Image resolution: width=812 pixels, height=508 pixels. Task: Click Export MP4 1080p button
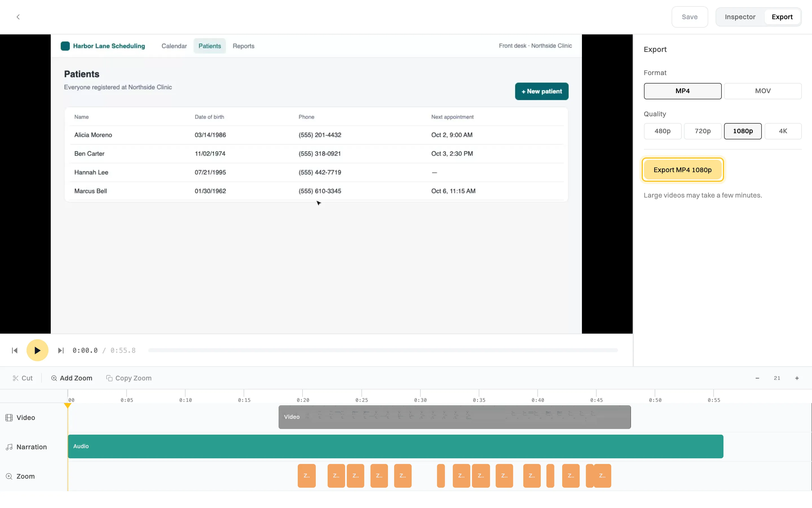[683, 170]
